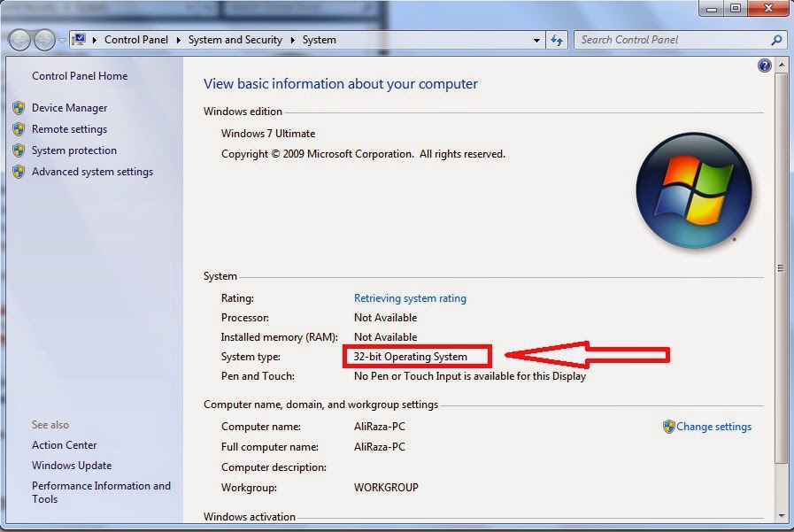
Task: Open Remote settings
Action: click(70, 128)
